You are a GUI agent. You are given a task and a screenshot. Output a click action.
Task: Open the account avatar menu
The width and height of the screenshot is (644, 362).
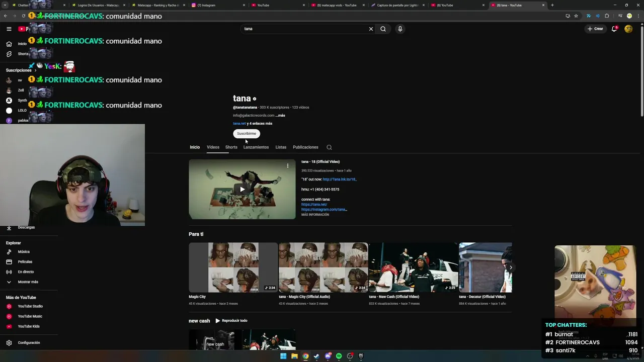tap(628, 29)
